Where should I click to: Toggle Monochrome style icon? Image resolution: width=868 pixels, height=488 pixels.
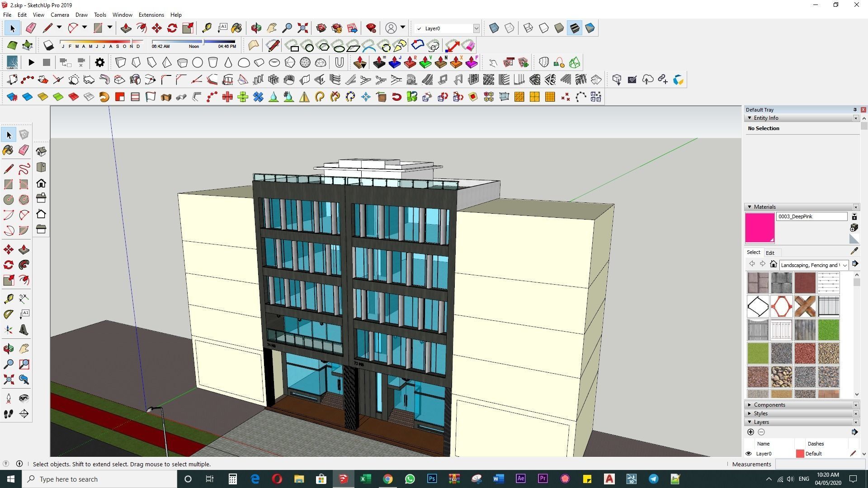pos(590,28)
